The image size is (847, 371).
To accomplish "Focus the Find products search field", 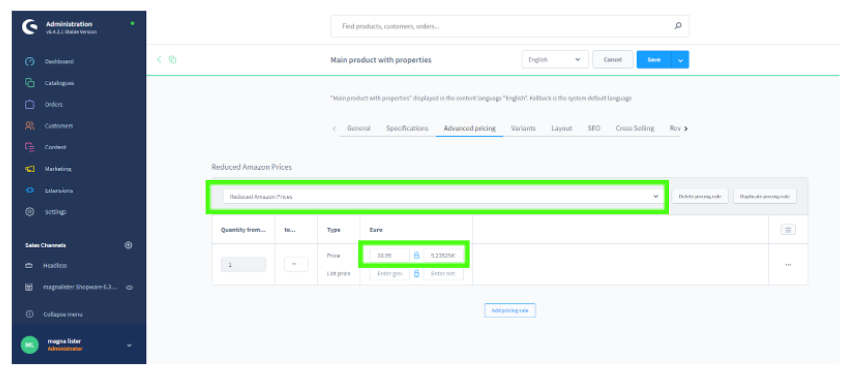I will coord(509,26).
